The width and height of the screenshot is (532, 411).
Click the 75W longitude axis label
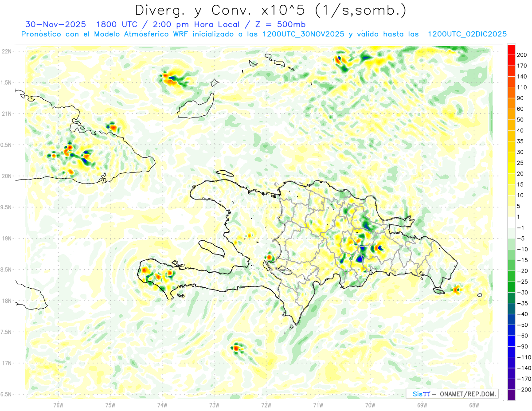coord(110,405)
